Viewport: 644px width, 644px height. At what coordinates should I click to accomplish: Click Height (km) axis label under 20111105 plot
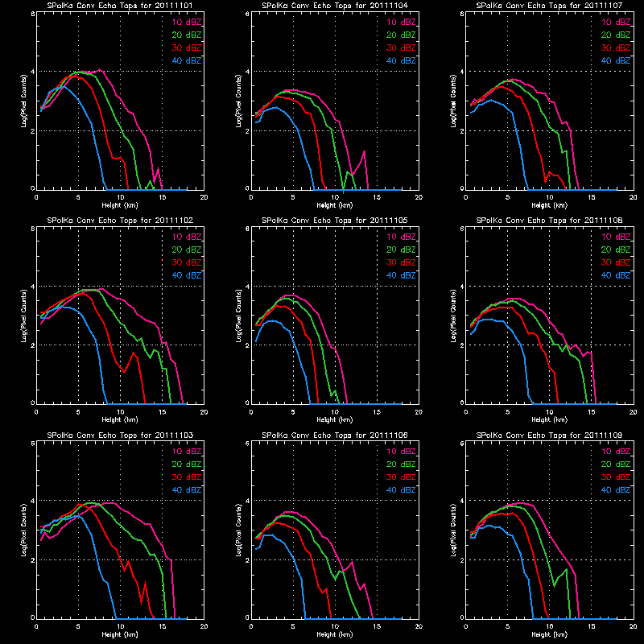335,419
